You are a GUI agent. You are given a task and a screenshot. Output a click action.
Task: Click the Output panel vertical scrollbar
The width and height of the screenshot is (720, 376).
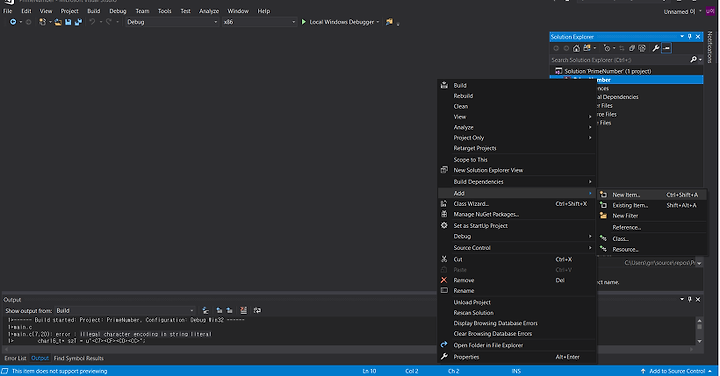pyautogui.click(x=699, y=331)
